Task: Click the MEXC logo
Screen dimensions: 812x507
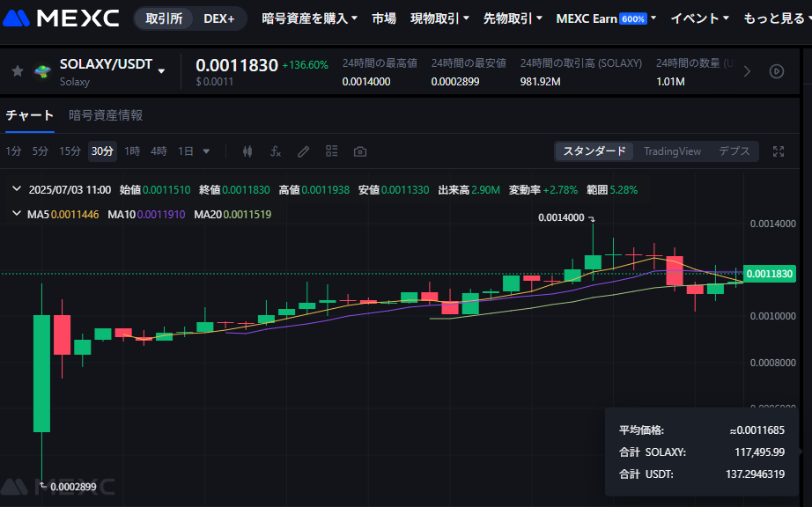Action: 62,18
